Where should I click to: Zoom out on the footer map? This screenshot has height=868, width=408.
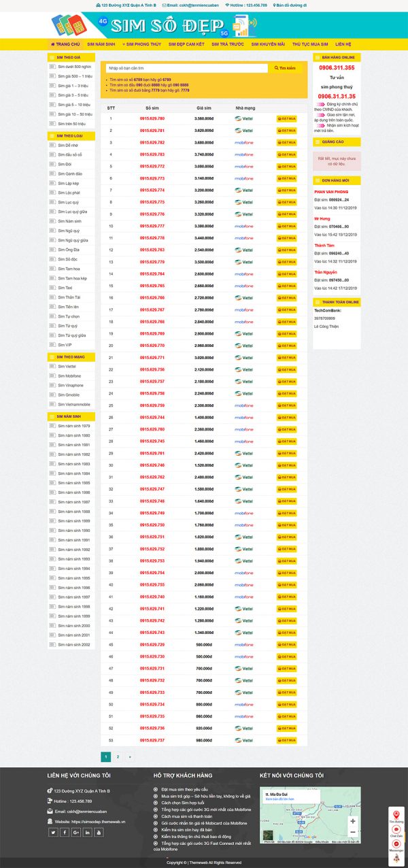coord(352,832)
